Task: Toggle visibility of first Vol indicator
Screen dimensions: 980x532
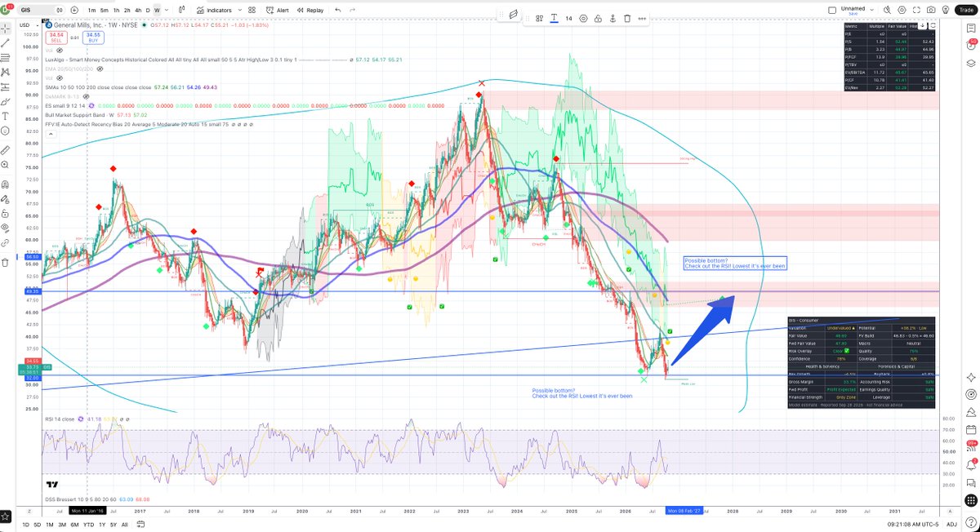Action: [x=60, y=51]
